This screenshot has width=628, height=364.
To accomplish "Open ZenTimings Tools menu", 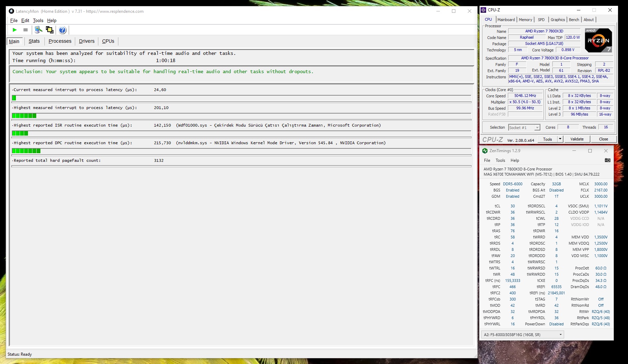I will (x=500, y=160).
